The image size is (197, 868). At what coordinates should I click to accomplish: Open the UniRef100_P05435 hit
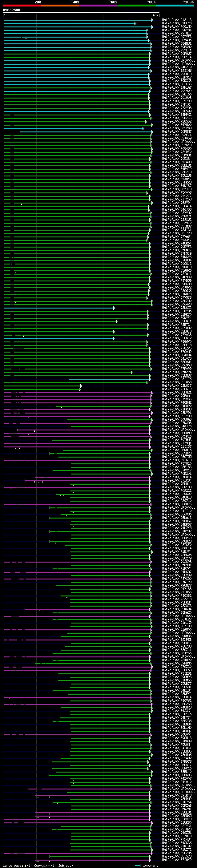pyautogui.click(x=177, y=40)
